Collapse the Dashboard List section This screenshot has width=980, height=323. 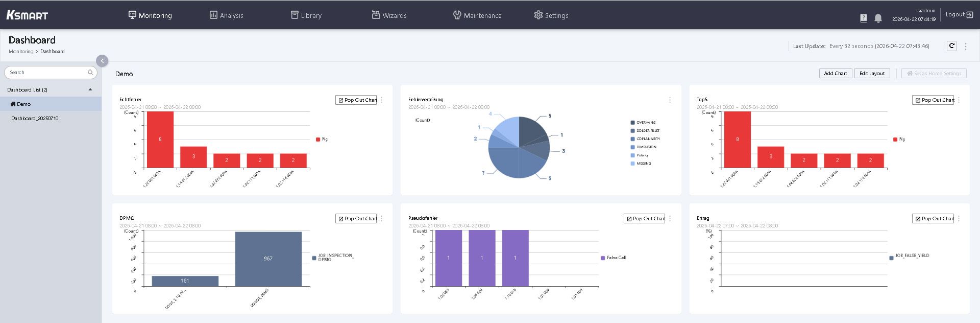pyautogui.click(x=90, y=89)
